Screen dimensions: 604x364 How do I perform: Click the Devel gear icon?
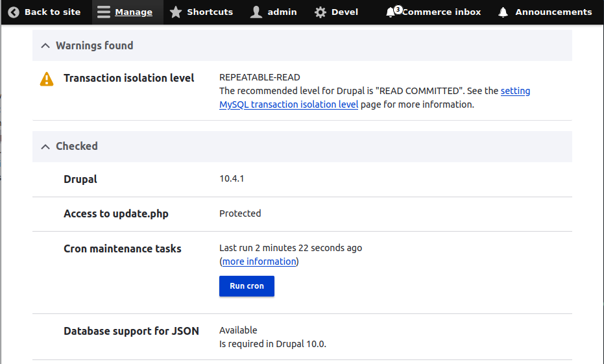point(320,12)
